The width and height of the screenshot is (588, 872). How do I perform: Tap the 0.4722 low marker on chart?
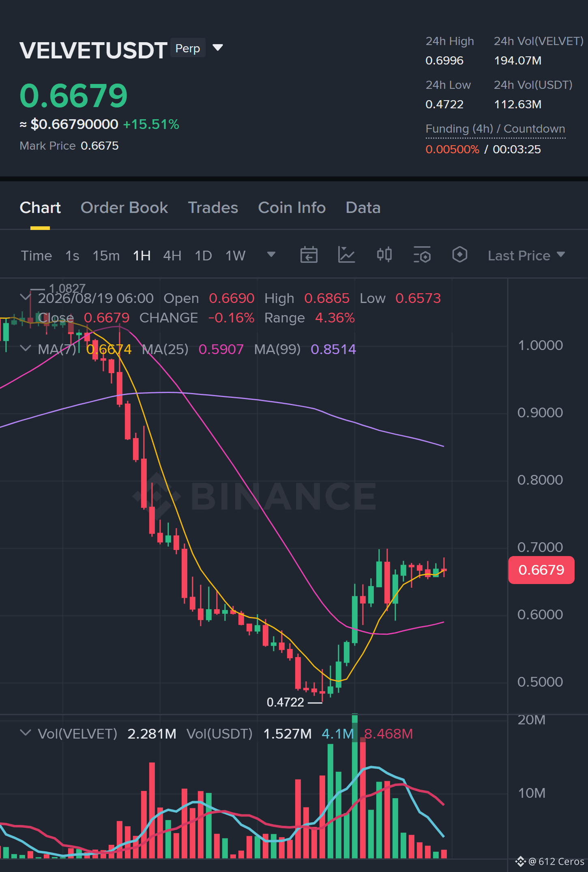click(285, 702)
